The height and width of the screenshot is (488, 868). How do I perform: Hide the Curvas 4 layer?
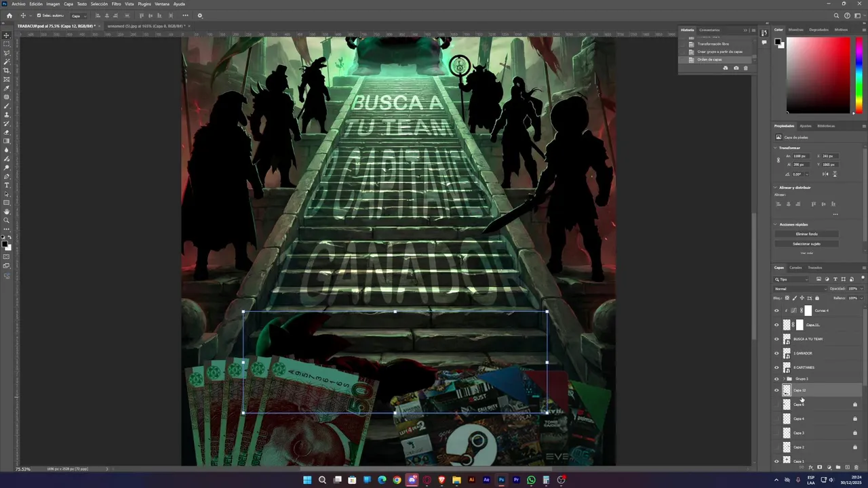click(x=776, y=310)
